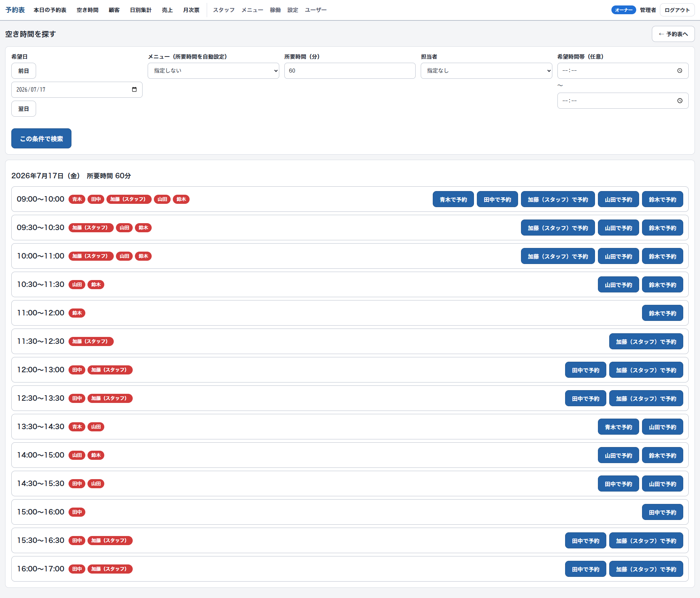Image resolution: width=700 pixels, height=598 pixels.
Task: Click clock icon in first time range field
Action: click(x=680, y=71)
